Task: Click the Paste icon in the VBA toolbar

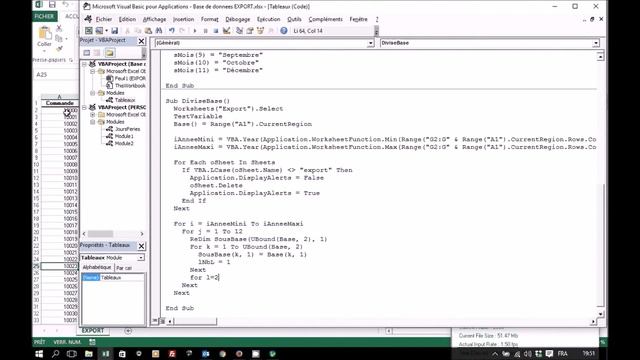Action: pyautogui.click(x=148, y=31)
